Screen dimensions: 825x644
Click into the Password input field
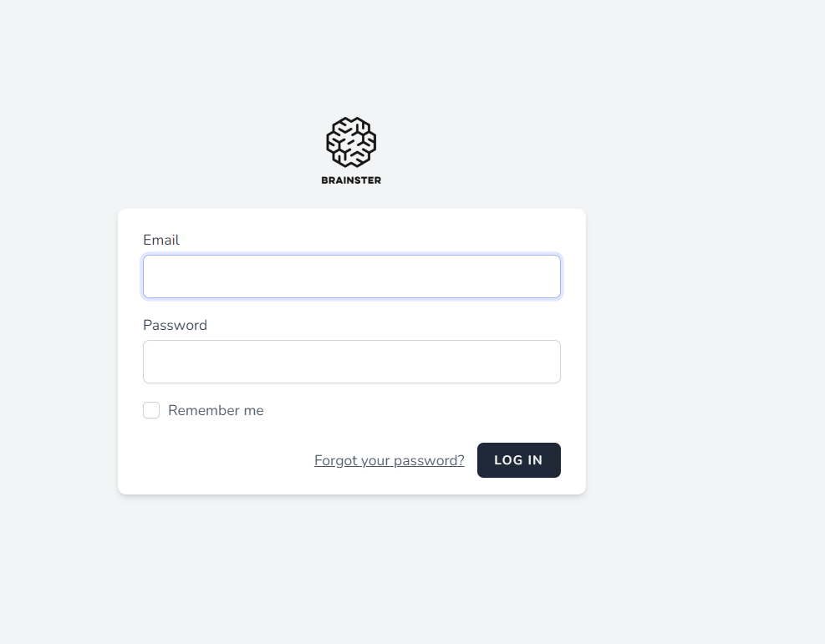point(351,362)
